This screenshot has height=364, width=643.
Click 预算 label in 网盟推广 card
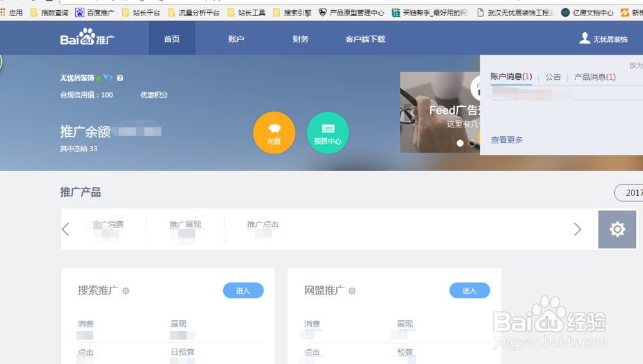pos(404,352)
